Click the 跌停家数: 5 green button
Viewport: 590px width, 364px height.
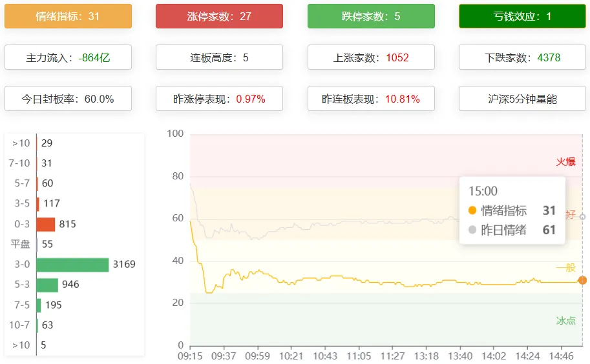[x=371, y=16]
